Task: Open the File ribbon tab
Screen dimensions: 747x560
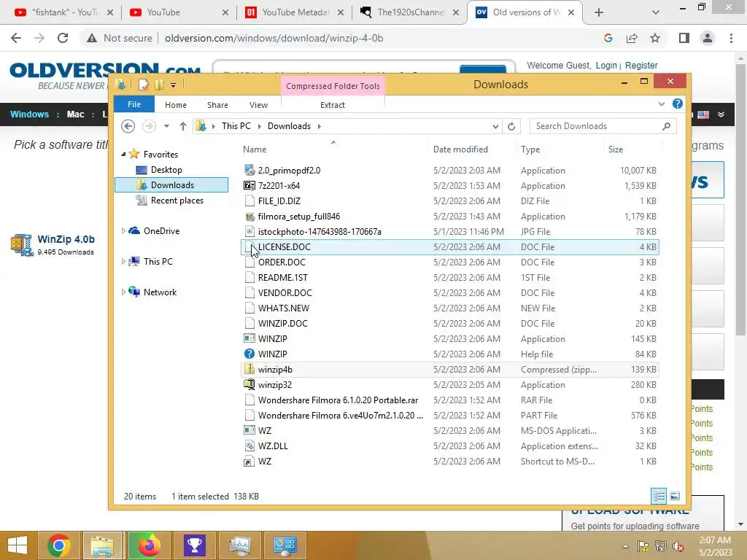Action: coord(134,104)
